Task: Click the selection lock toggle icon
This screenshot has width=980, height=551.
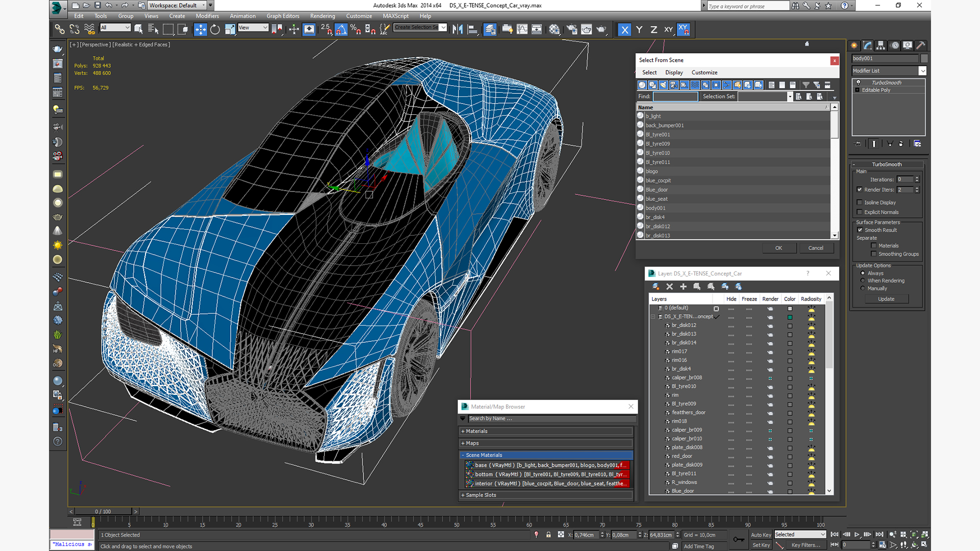Action: pos(548,535)
